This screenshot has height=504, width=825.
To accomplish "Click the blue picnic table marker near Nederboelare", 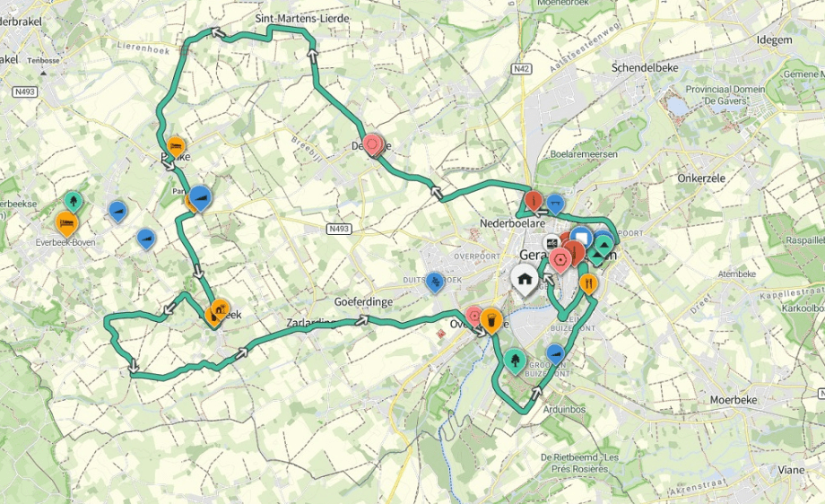I will coord(555,204).
